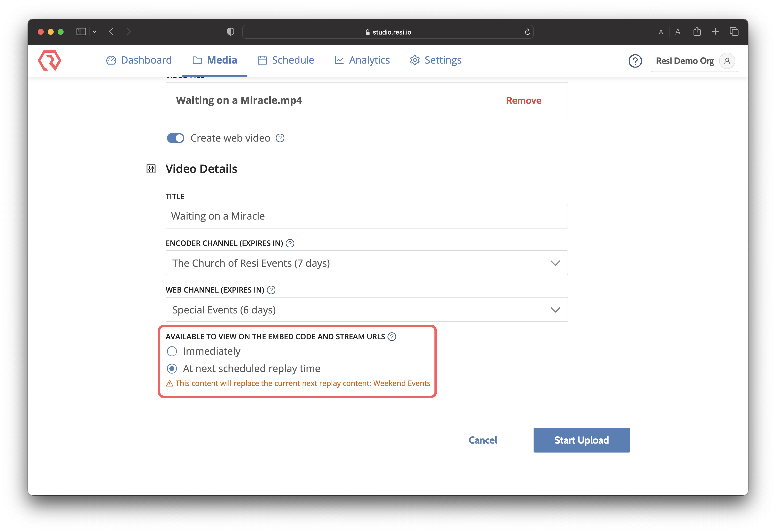776x532 pixels.
Task: Select the Immediately radio option
Action: pyautogui.click(x=172, y=351)
